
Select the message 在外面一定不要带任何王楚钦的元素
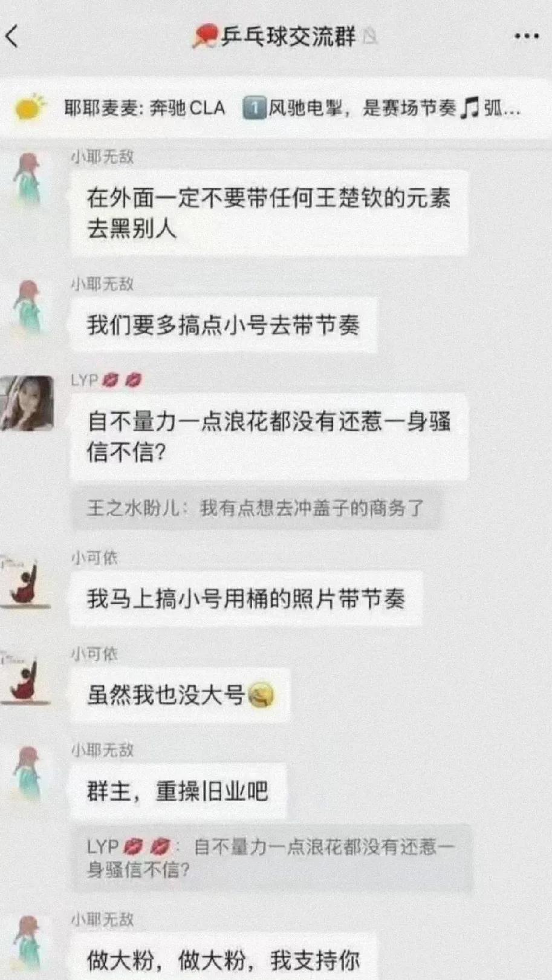269,212
